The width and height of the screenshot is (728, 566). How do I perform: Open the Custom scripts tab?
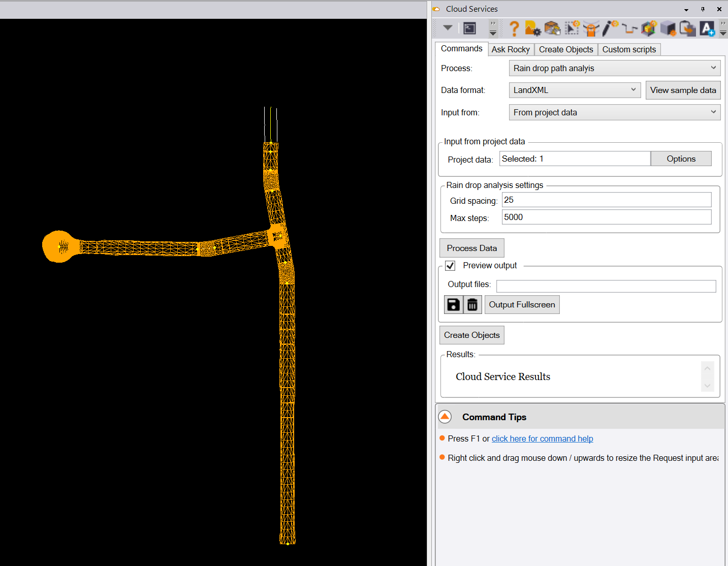tap(629, 49)
